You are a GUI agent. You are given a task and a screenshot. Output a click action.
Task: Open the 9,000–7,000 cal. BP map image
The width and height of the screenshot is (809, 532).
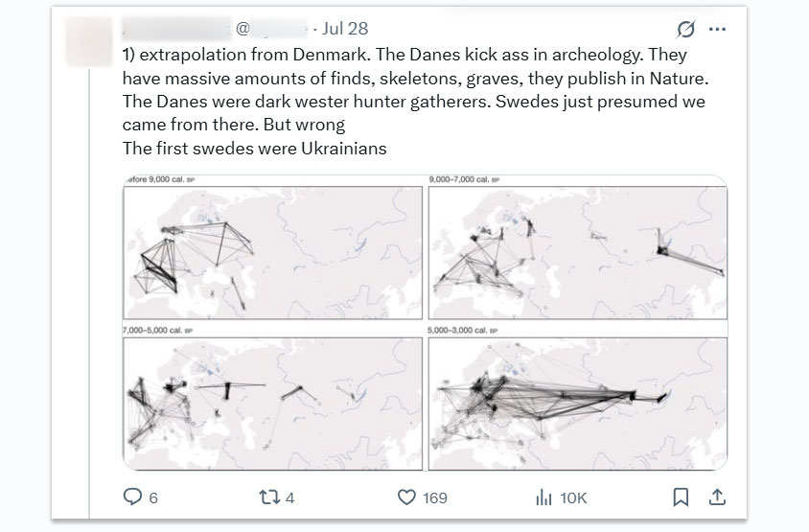pyautogui.click(x=575, y=251)
